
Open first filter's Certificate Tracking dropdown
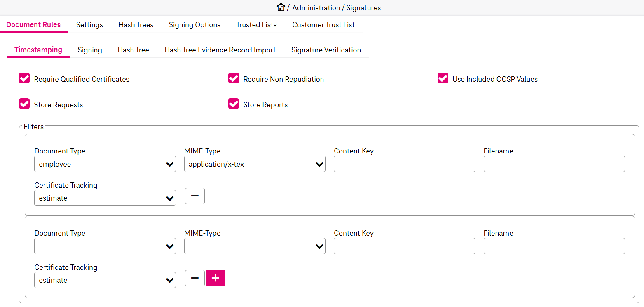[x=105, y=198]
